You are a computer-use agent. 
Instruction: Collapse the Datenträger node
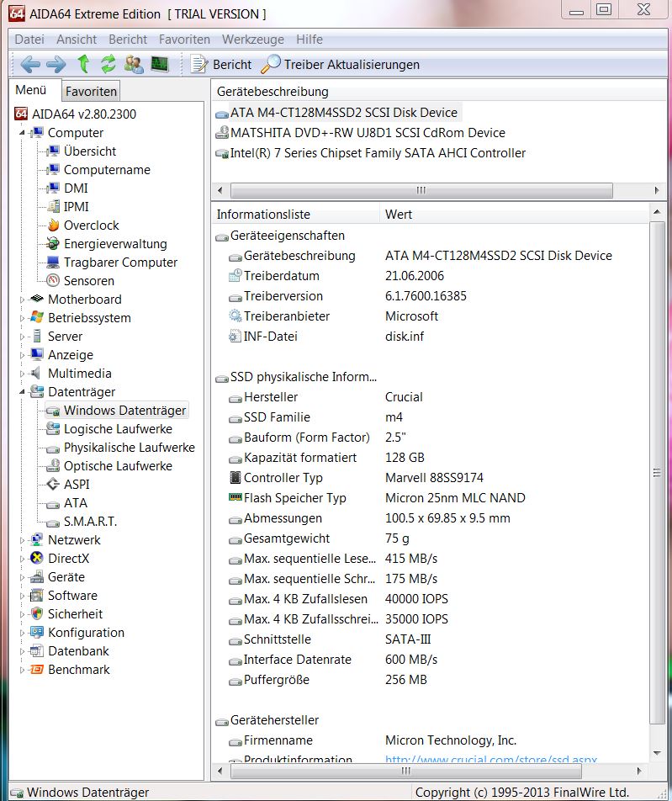(x=22, y=392)
